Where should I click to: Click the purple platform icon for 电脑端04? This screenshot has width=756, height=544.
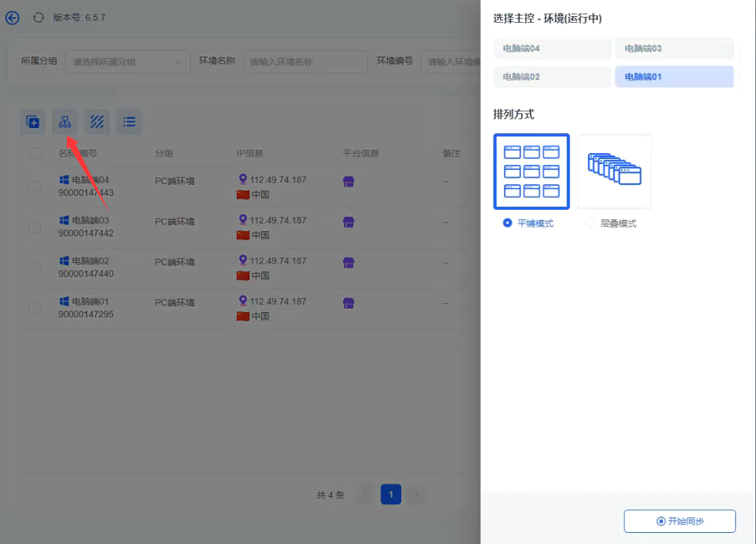click(x=349, y=182)
